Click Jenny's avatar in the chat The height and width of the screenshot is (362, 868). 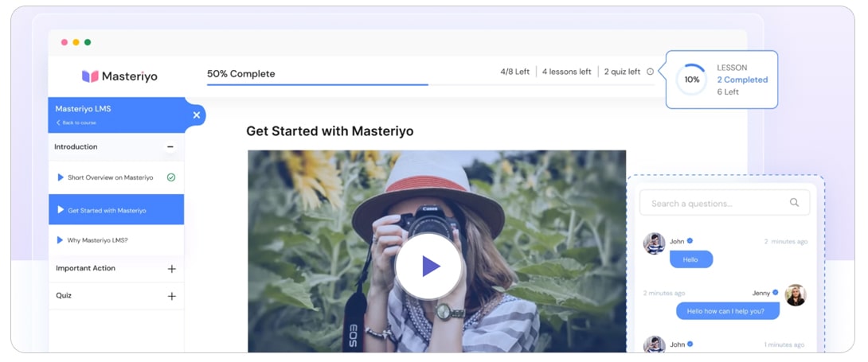pos(796,295)
